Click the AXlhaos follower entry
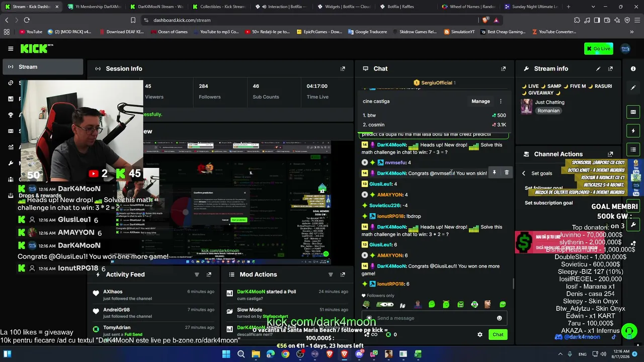The width and height of the screenshot is (644, 362). [x=153, y=295]
